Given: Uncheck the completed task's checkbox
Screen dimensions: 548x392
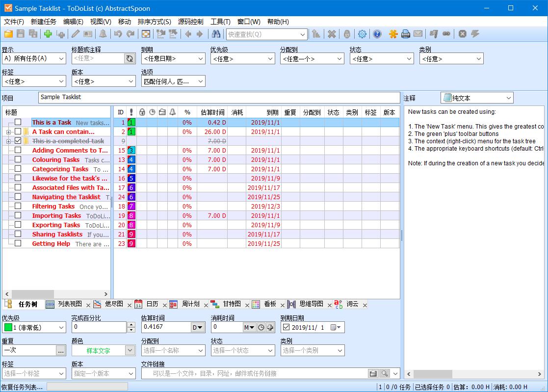Looking at the screenshot, I should click(x=18, y=141).
